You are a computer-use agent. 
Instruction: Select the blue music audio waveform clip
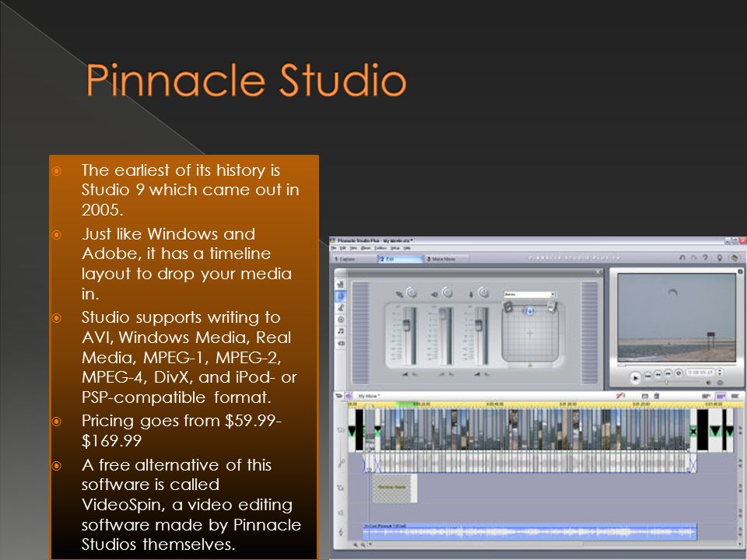pos(530,531)
